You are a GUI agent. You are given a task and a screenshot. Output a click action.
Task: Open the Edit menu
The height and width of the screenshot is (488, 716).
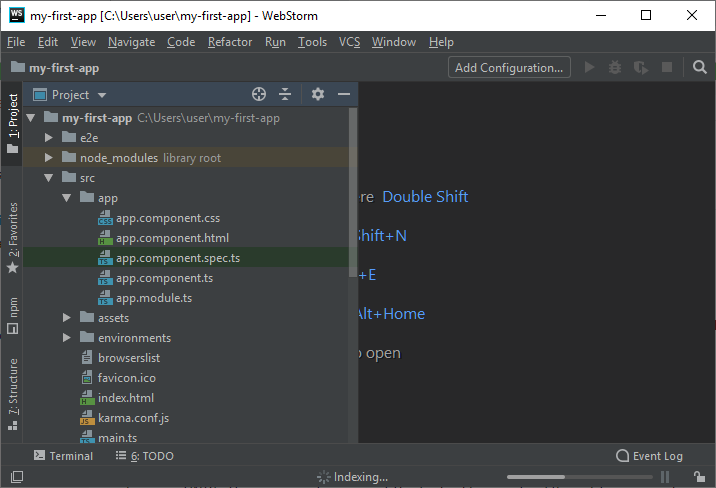pos(47,42)
